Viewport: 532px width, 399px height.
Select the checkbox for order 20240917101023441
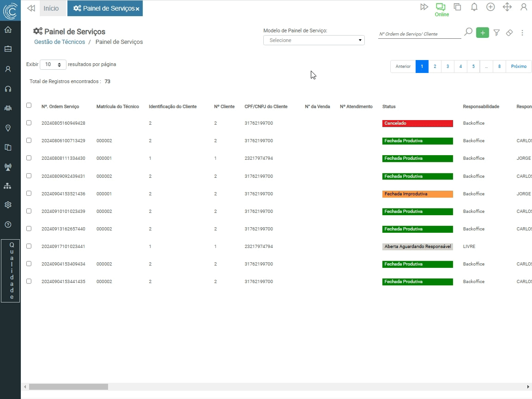coord(29,246)
